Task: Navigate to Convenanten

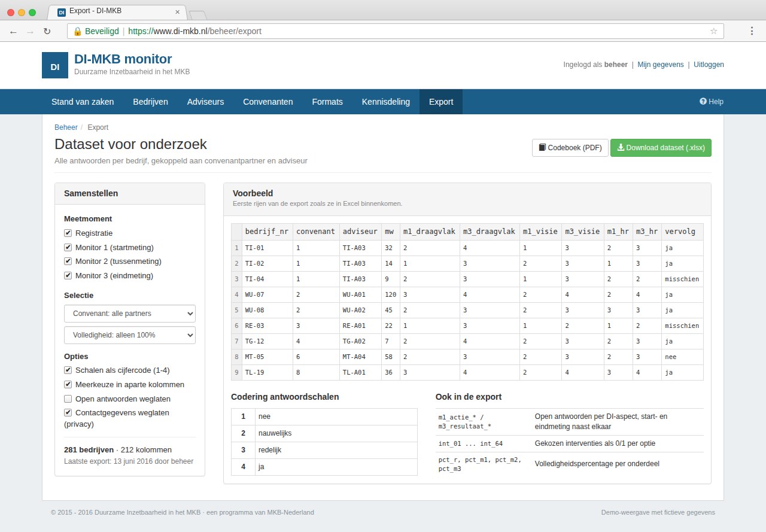Action: 268,102
